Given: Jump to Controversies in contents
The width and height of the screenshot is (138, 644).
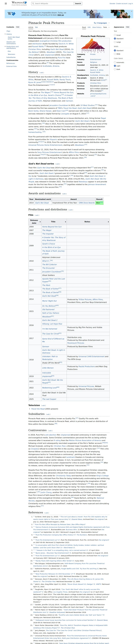Looking at the screenshot, I should point(12,60).
